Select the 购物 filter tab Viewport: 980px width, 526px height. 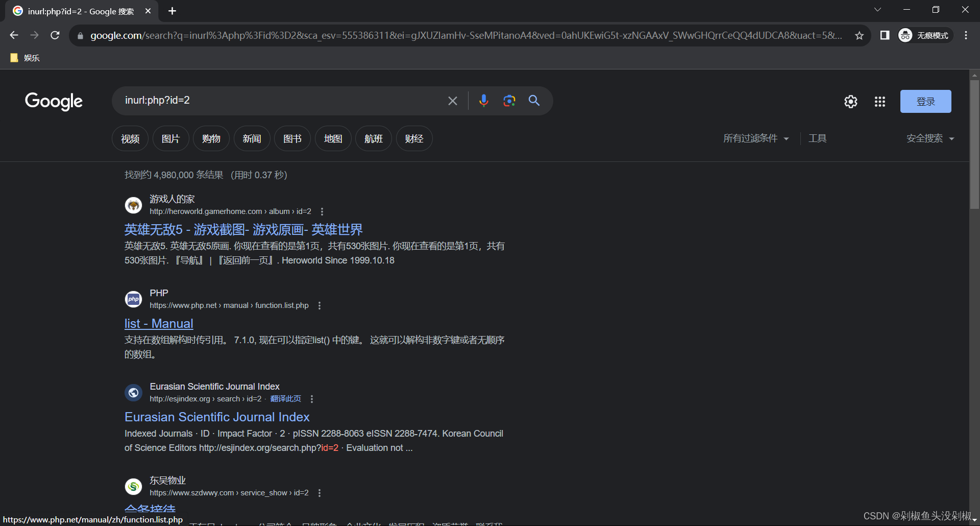pyautogui.click(x=211, y=139)
